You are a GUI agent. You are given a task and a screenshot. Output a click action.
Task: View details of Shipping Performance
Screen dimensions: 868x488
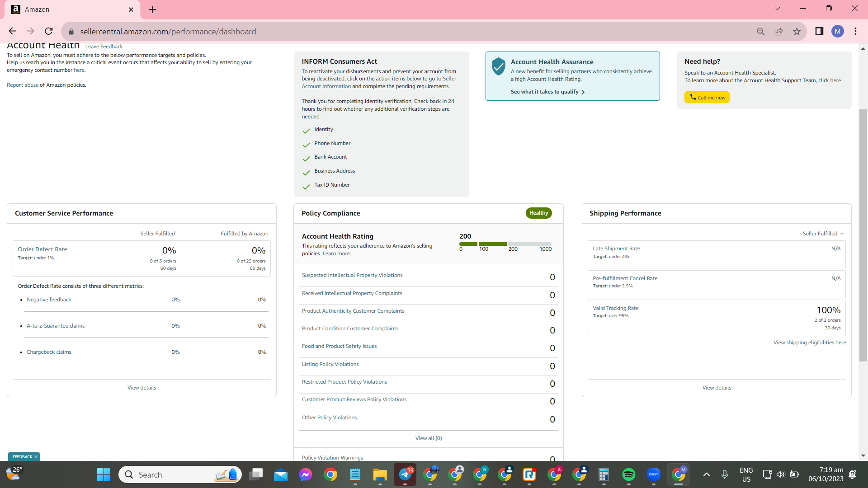[x=717, y=388]
